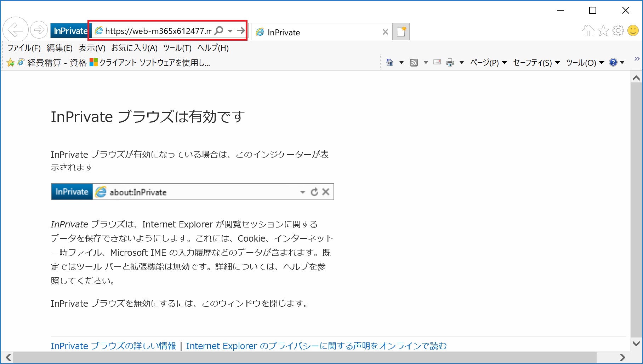Image resolution: width=643 pixels, height=364 pixels.
Task: Click the horizontal scrollbar left arrow
Action: click(8, 357)
